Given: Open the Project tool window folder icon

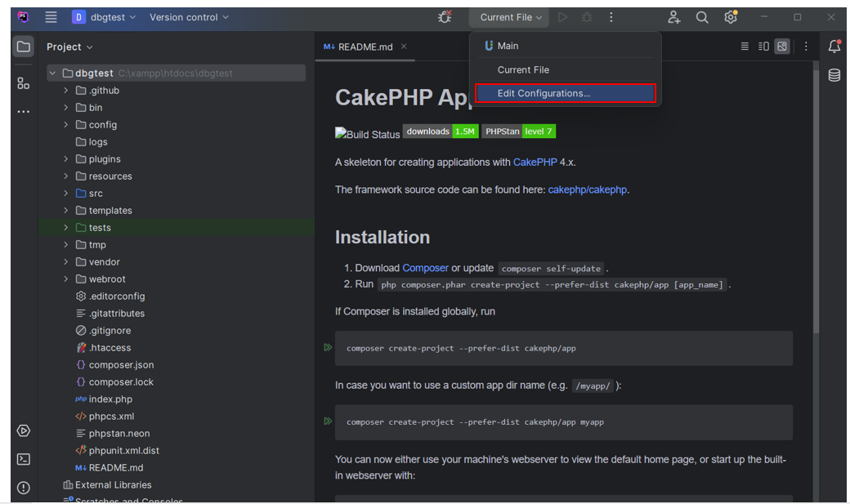Looking at the screenshot, I should point(24,47).
